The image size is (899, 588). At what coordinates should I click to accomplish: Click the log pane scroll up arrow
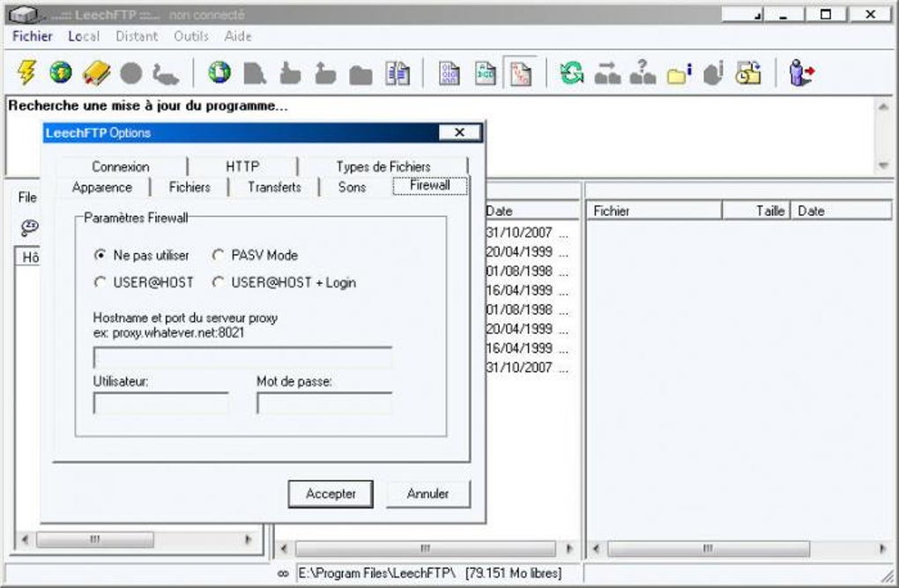tap(883, 107)
